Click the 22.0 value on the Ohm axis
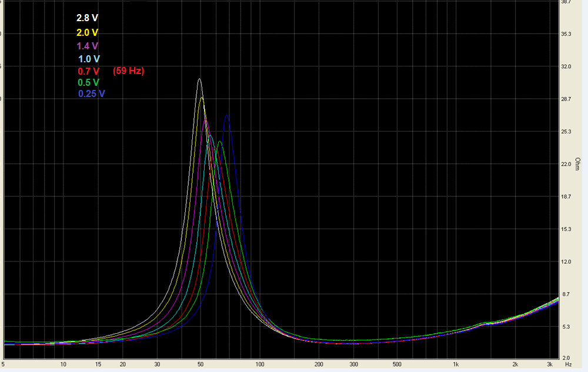 coord(566,165)
